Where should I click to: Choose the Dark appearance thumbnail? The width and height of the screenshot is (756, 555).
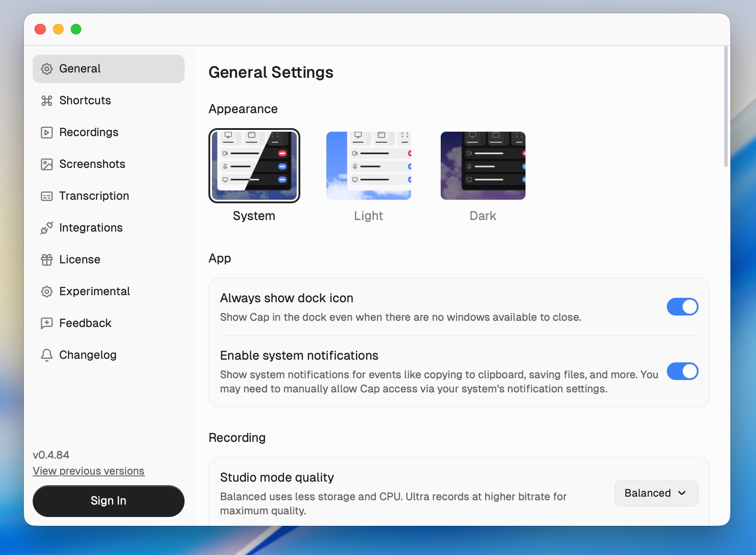click(x=483, y=166)
